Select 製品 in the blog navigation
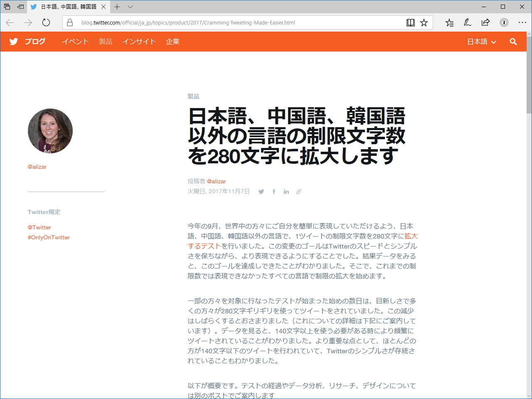 tap(106, 42)
